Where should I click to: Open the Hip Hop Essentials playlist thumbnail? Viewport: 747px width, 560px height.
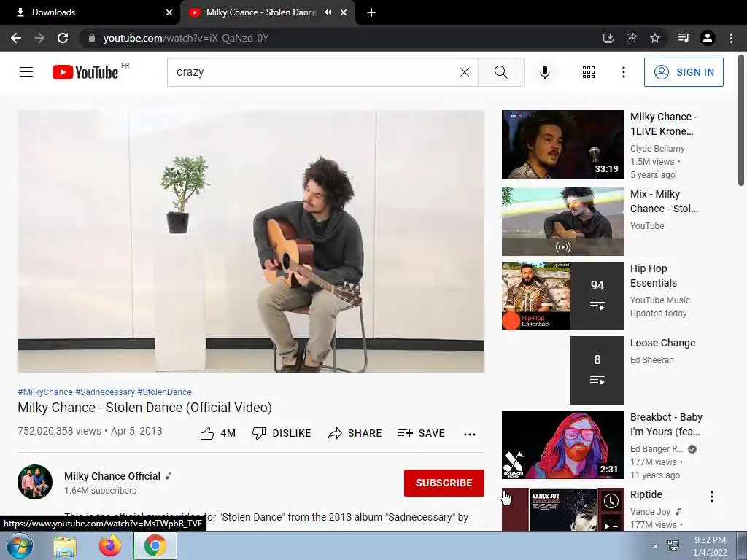point(562,296)
